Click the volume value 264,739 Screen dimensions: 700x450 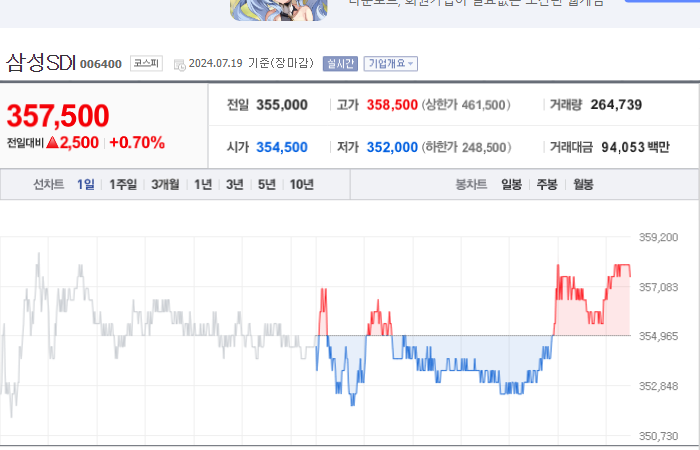617,105
